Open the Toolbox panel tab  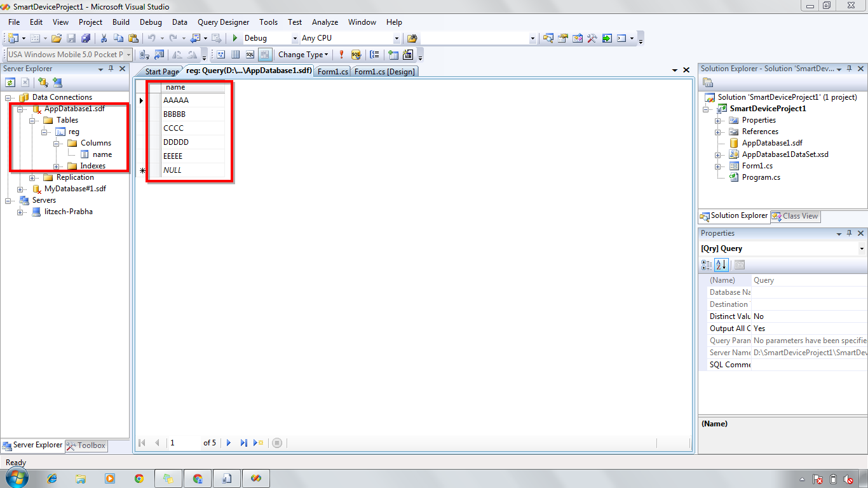86,445
